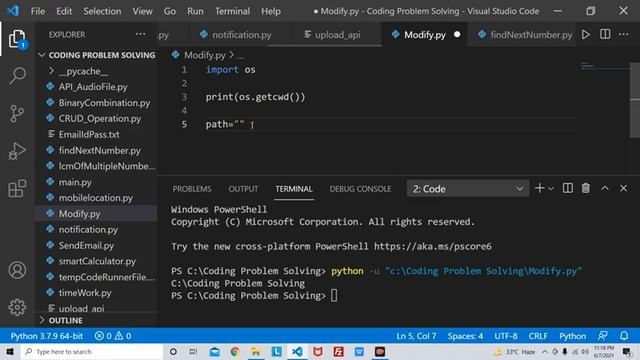
Task: Click Ln 5, Col 7 in status bar
Action: 416,336
